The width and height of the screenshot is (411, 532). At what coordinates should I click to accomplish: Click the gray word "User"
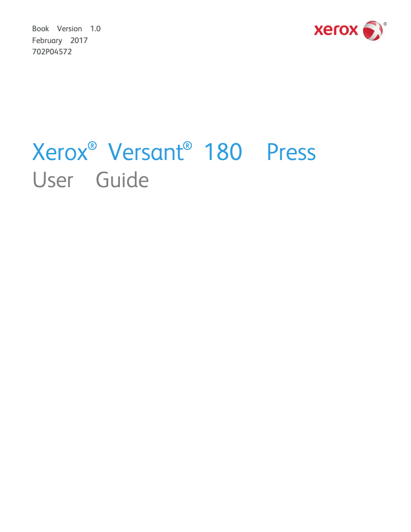53,180
